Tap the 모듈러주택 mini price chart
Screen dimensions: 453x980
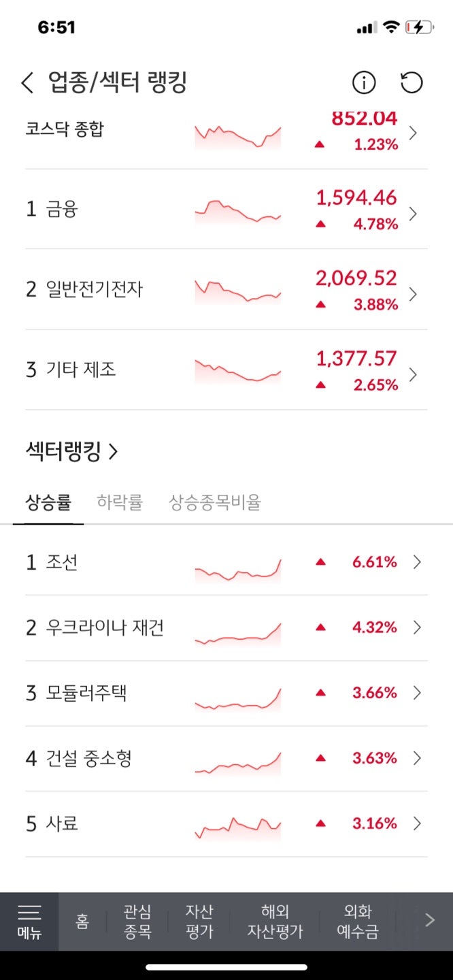tap(238, 693)
